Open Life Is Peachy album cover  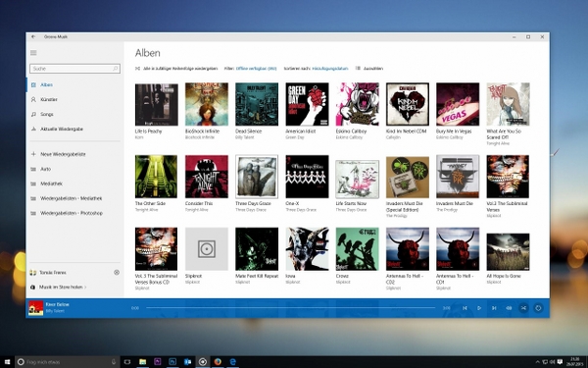(x=157, y=104)
